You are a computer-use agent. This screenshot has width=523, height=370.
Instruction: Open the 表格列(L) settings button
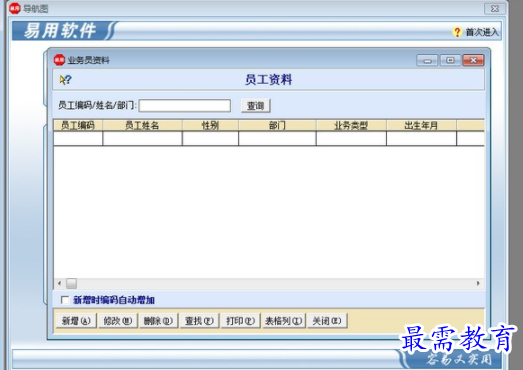tap(284, 321)
